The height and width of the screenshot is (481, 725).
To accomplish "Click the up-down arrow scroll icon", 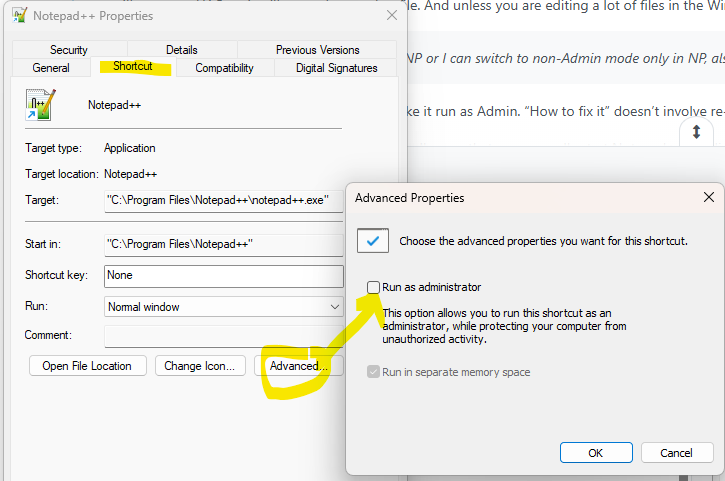I will click(x=696, y=133).
